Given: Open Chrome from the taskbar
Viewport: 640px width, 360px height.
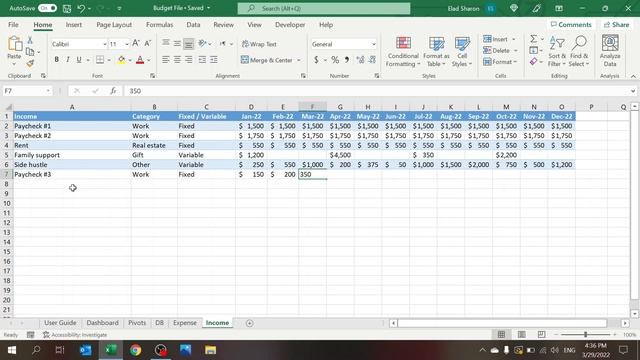Looking at the screenshot, I should coord(136,350).
